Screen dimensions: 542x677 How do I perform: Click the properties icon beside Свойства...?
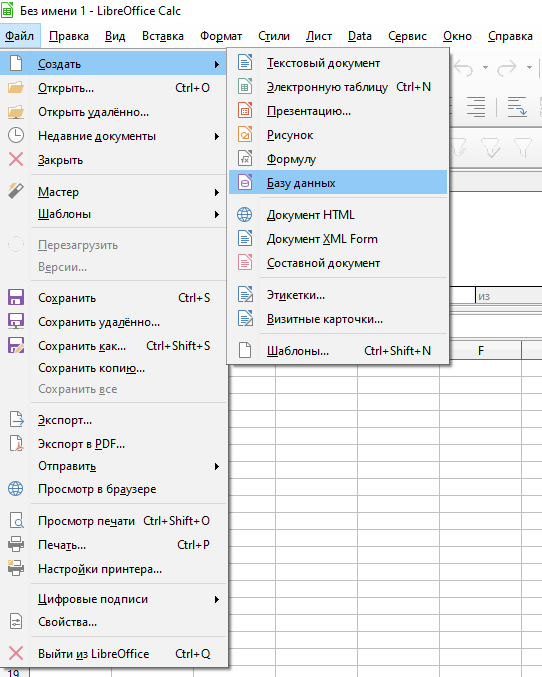[16, 622]
